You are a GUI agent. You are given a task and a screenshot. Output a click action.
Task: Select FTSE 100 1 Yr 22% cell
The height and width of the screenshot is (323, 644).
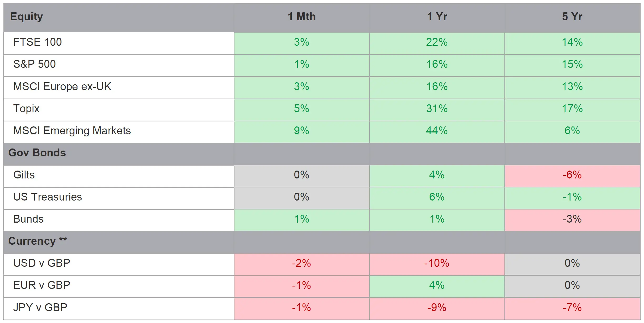click(437, 42)
